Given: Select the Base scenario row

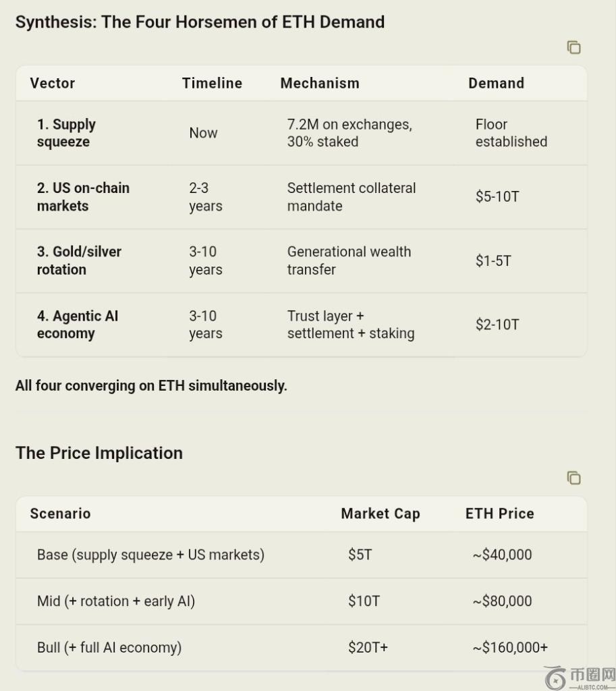Looking at the screenshot, I should (x=302, y=555).
